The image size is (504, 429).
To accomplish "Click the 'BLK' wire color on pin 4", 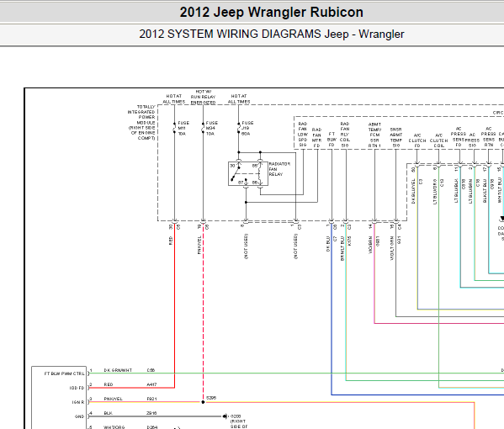I will [108, 413].
